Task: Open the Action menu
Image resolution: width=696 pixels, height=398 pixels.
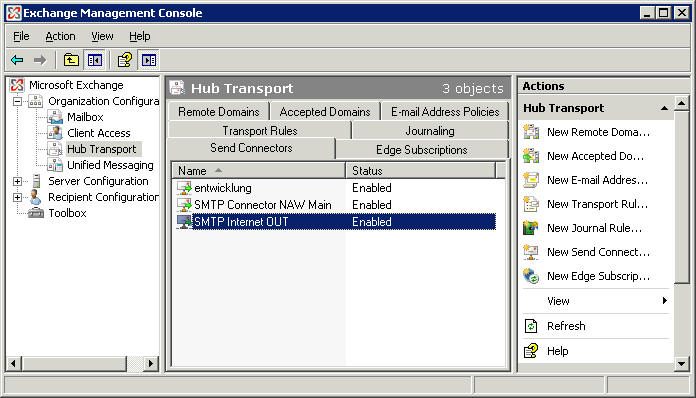Action: [60, 36]
